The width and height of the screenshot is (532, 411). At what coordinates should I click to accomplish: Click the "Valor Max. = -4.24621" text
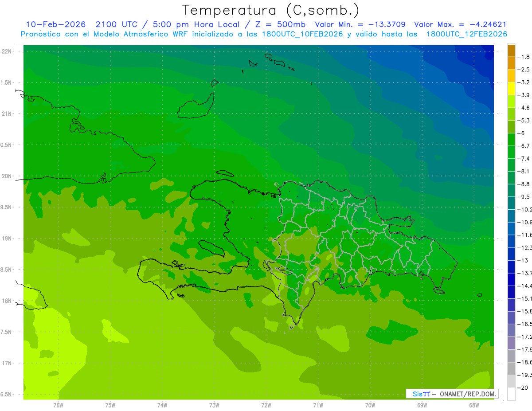pos(460,24)
